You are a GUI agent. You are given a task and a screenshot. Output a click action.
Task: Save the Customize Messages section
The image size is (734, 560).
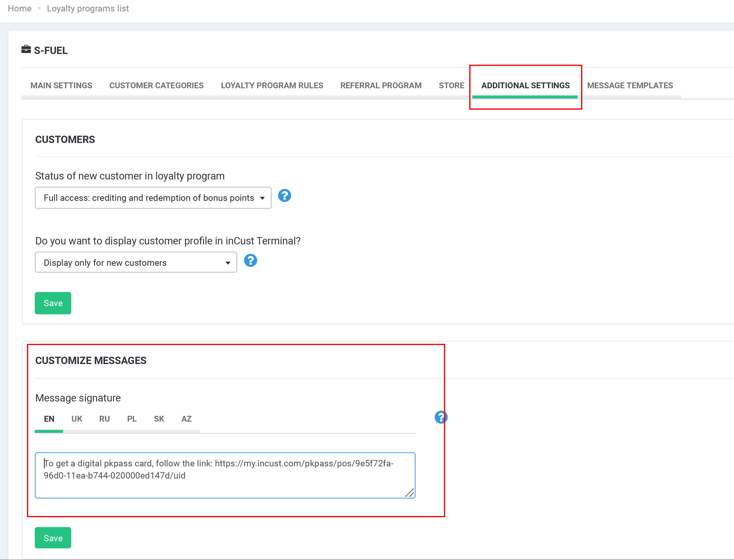coord(53,538)
